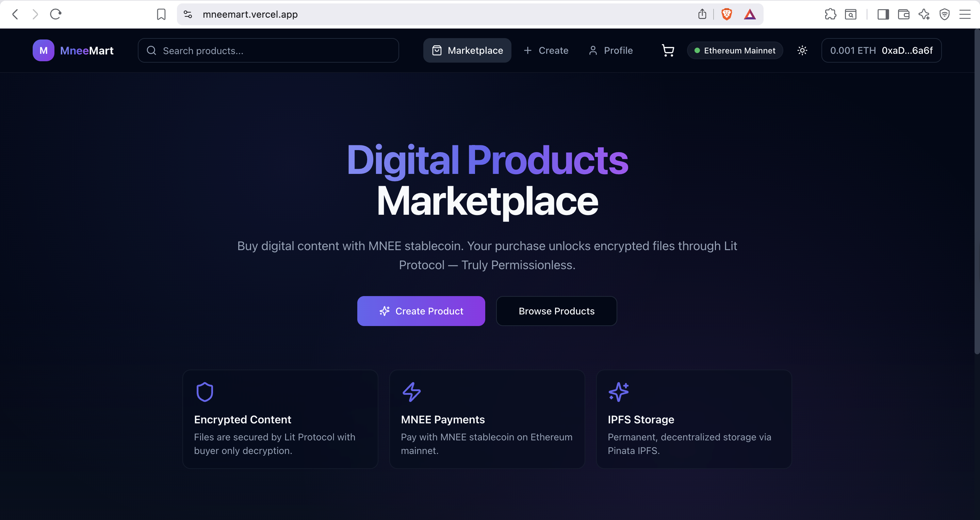Image resolution: width=980 pixels, height=520 pixels.
Task: Open browser extensions puzzle icon
Action: [x=830, y=14]
